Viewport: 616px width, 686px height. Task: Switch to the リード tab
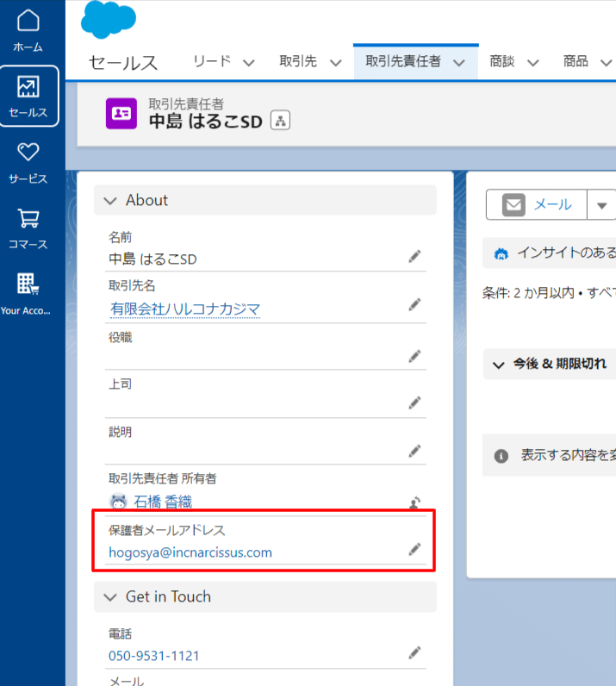[212, 61]
